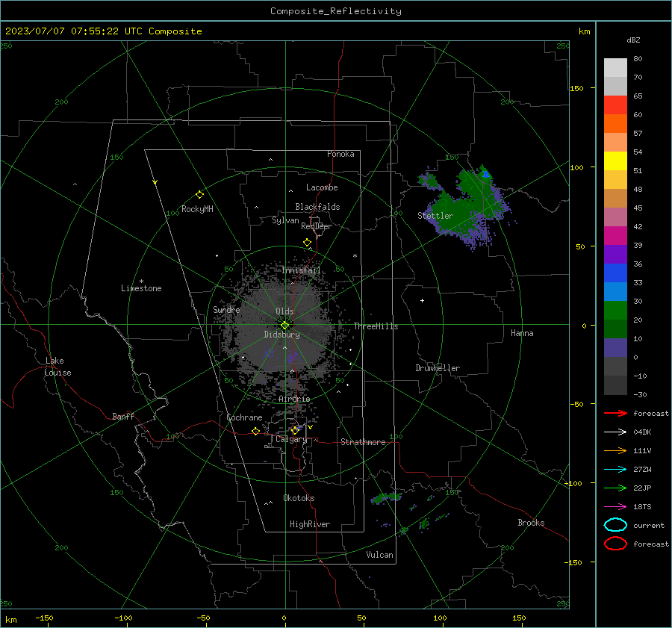Select the yellow diamond marker near RockyMH

click(x=199, y=195)
